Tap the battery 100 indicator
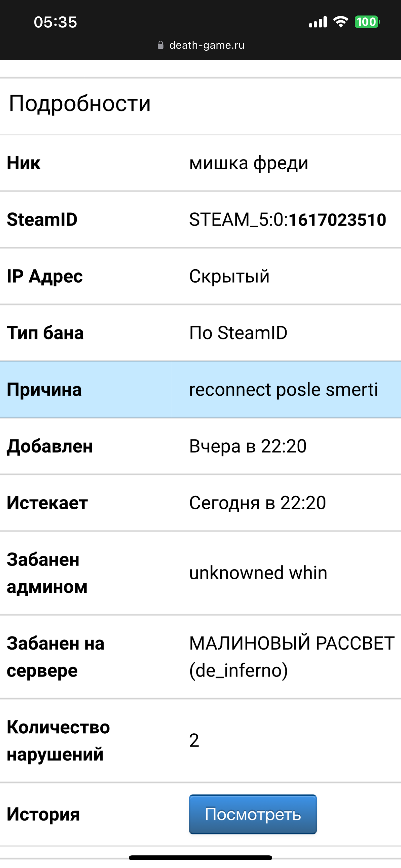 click(x=367, y=22)
